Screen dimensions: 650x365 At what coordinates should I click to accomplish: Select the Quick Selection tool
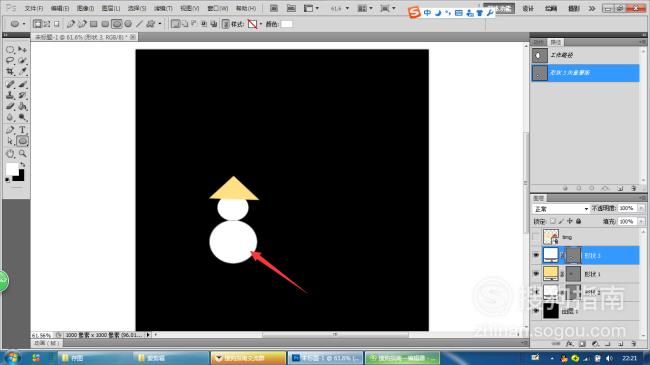22,61
